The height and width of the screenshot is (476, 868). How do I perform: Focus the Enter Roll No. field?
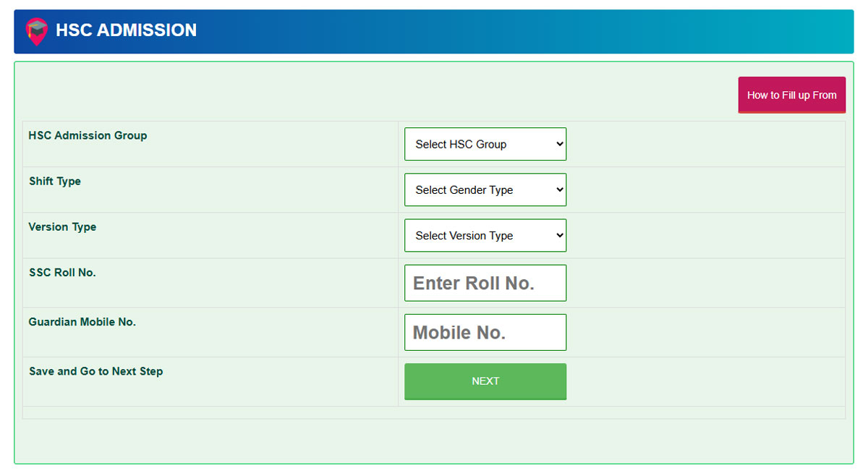485,283
